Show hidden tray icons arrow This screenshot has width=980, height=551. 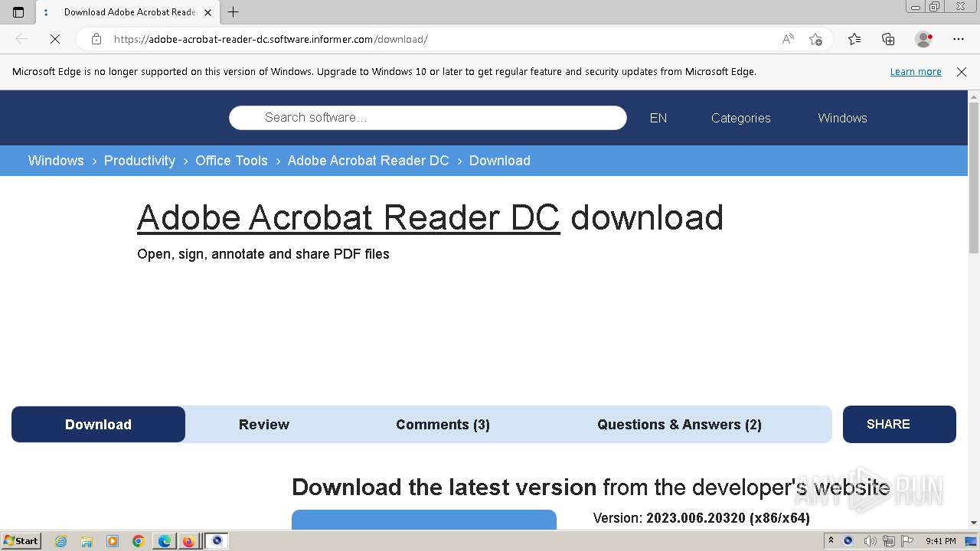[831, 541]
